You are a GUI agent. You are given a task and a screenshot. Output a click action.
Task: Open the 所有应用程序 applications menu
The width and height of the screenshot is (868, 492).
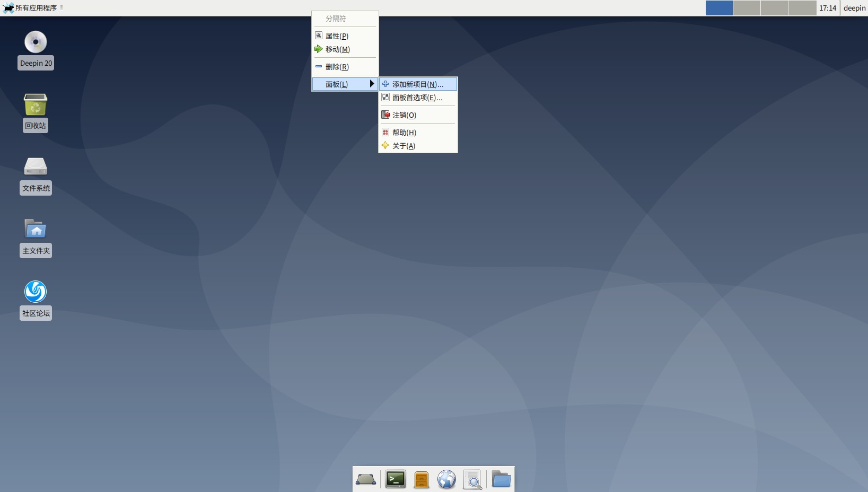pyautogui.click(x=30, y=8)
